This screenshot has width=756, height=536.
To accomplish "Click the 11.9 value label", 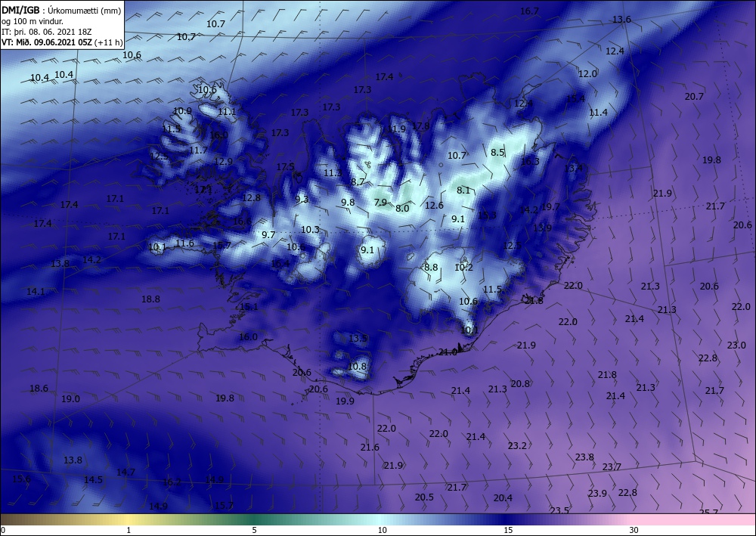I will [x=396, y=129].
